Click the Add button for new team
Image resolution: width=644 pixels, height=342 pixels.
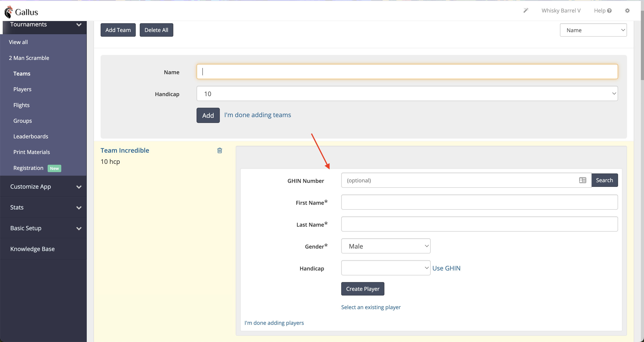point(208,115)
